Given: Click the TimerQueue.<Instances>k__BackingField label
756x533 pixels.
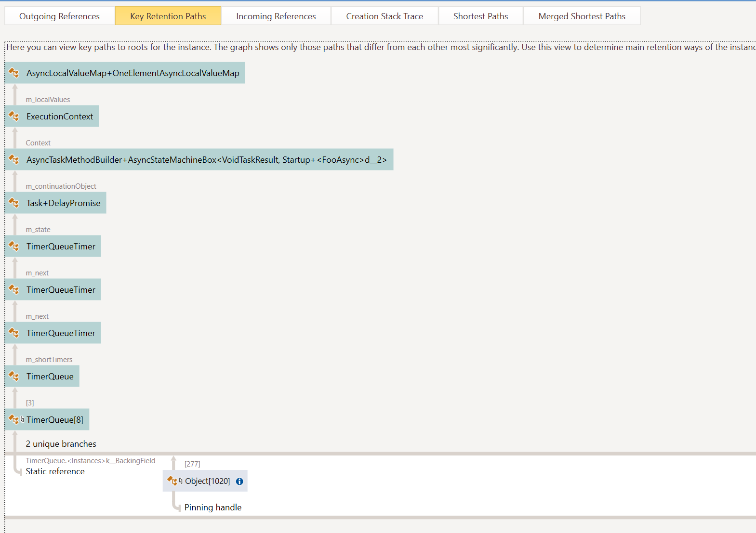Looking at the screenshot, I should pyautogui.click(x=91, y=461).
